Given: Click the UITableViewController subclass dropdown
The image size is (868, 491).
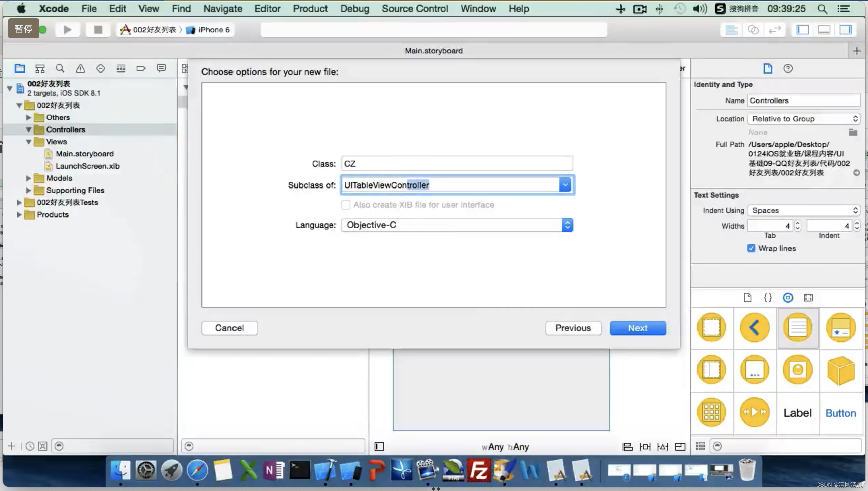Looking at the screenshot, I should click(564, 185).
